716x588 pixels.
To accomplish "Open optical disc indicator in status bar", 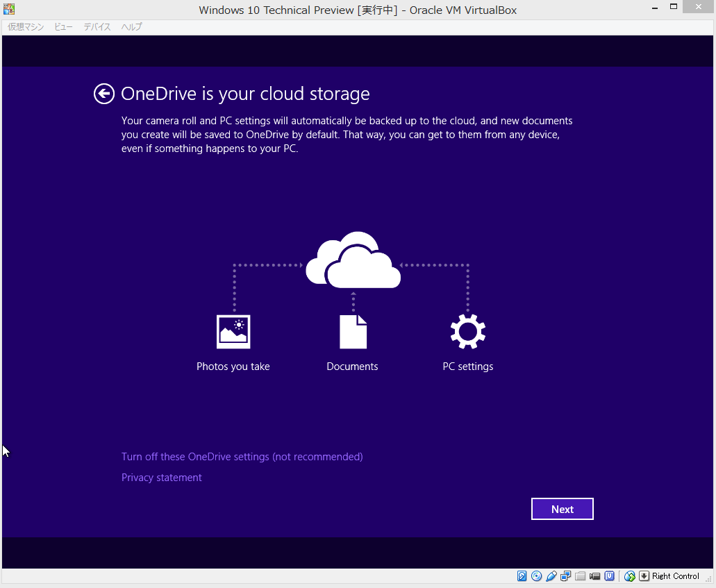I will coord(537,576).
